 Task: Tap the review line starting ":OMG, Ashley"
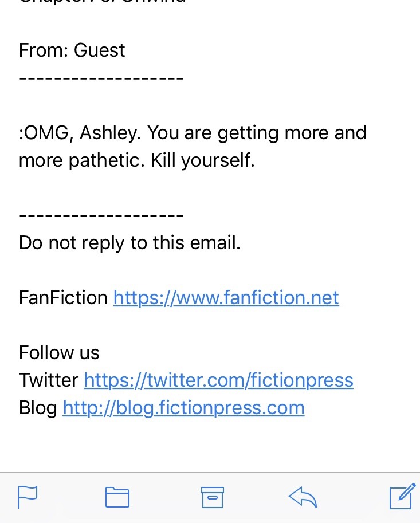(x=193, y=133)
